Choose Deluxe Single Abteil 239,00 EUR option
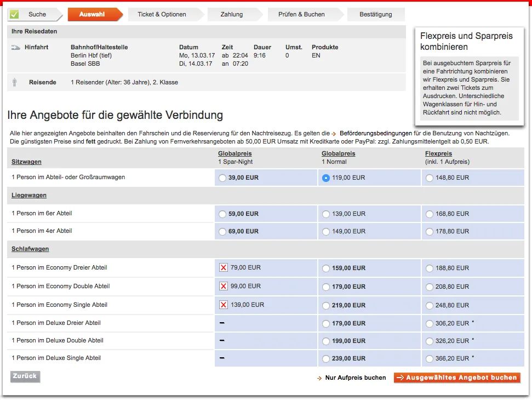Image resolution: width=532 pixels, height=400 pixels. (326, 359)
